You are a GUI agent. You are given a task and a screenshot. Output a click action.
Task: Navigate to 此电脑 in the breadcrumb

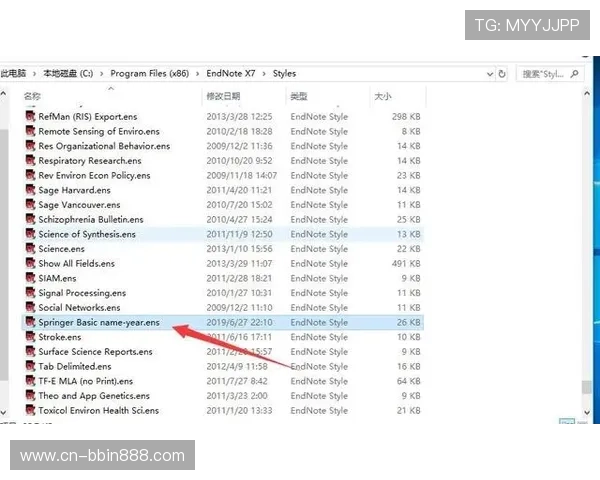[x=13, y=73]
